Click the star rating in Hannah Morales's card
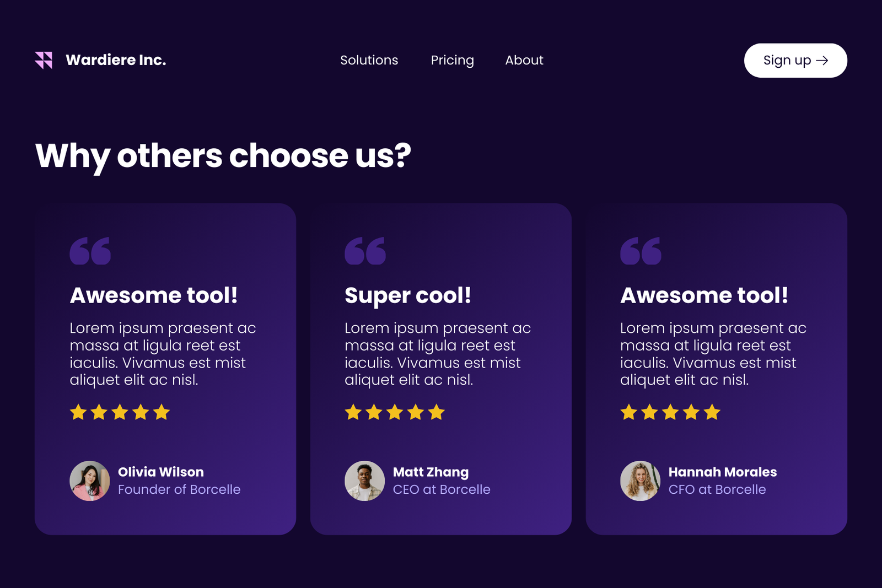Viewport: 882px width, 588px height. pyautogui.click(x=670, y=412)
